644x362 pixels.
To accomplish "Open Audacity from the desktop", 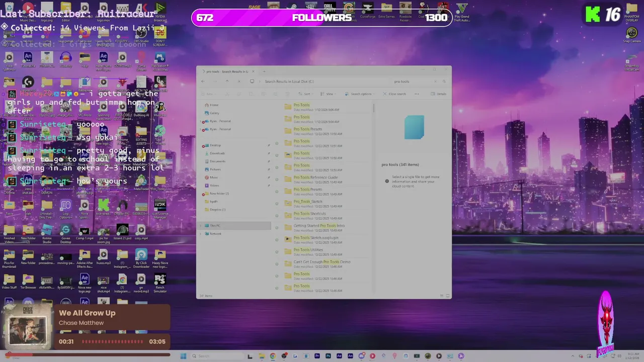I will tap(66, 58).
